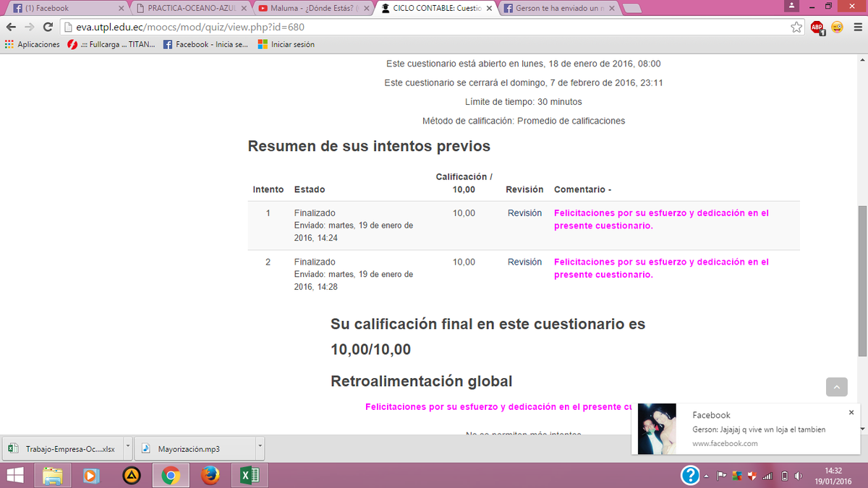Click the browser forward arrow
This screenshot has width=868, height=488.
pyautogui.click(x=30, y=27)
